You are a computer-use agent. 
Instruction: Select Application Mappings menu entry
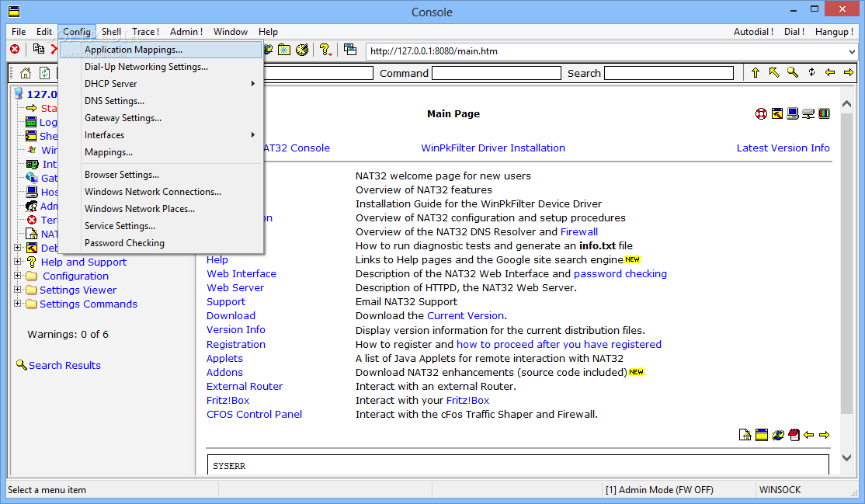point(161,50)
